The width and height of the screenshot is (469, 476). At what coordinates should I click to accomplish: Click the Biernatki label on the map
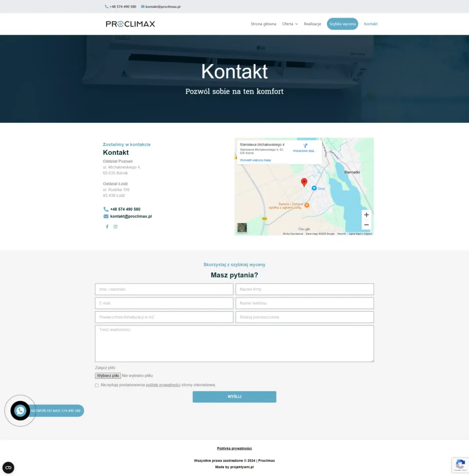352,172
